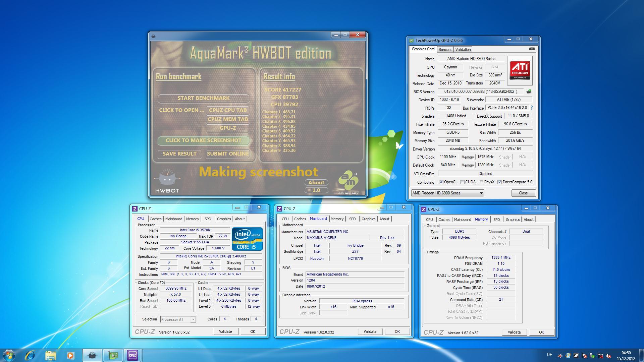Screen dimensions: 644x362
Task: Click the SUBMIT ONLINE button
Action: click(228, 154)
